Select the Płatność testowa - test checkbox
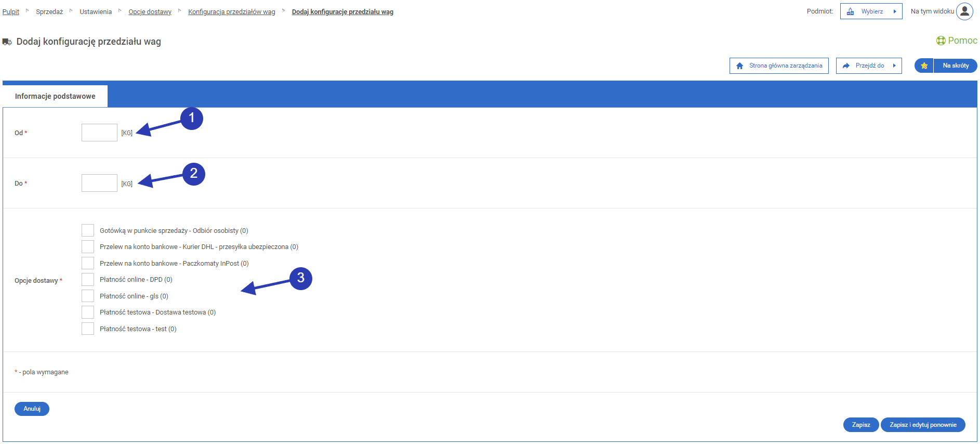This screenshot has height=444, width=980. click(88, 329)
